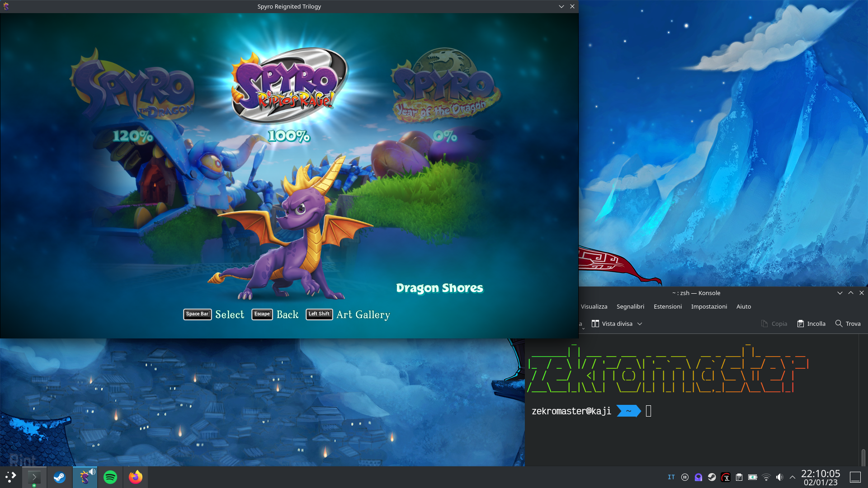Click the Incolla paste button
868x488 pixels.
point(811,324)
